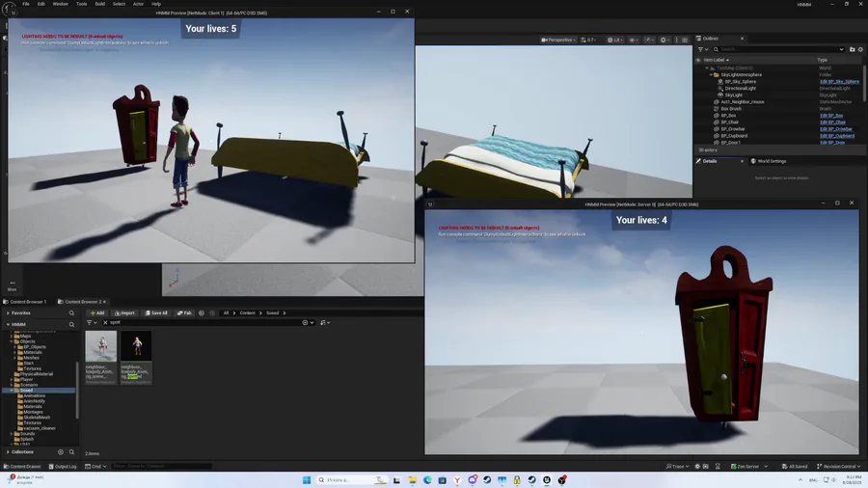Add a new collection with plus icon

tap(61, 452)
